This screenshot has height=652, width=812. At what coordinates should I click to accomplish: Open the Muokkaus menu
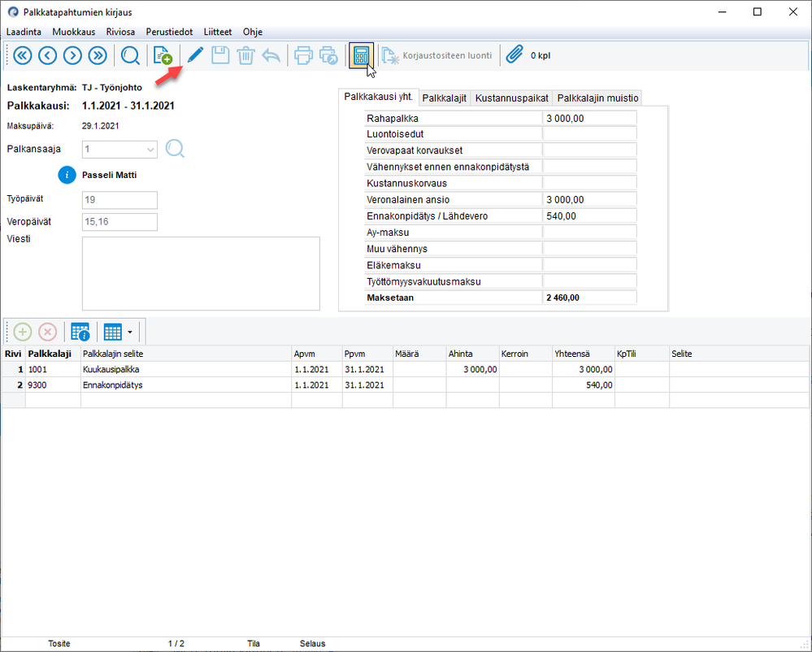pos(74,32)
